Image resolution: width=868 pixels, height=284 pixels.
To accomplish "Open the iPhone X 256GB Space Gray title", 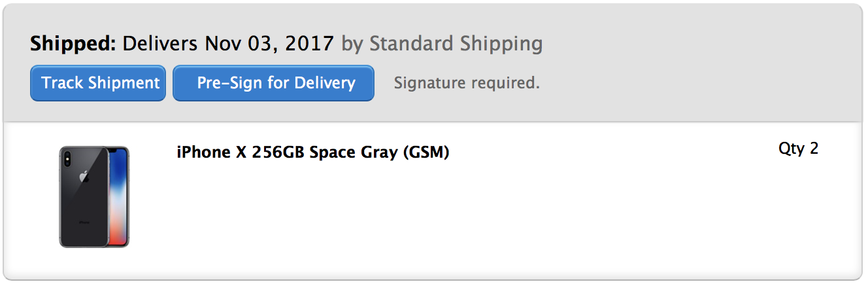I will pyautogui.click(x=313, y=152).
